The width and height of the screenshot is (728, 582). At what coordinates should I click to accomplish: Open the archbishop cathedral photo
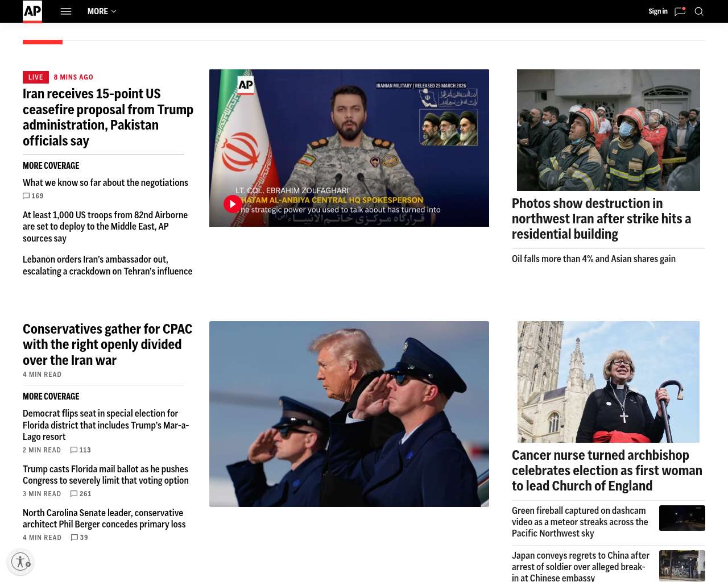(x=609, y=382)
